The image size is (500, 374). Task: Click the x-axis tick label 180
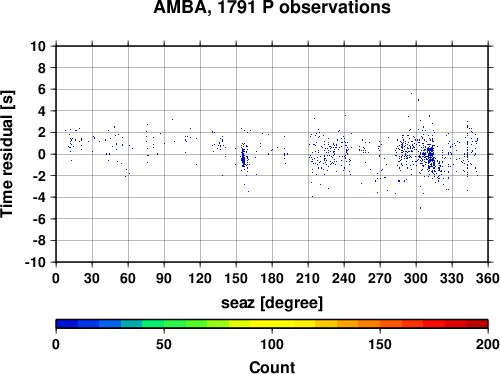coord(272,278)
